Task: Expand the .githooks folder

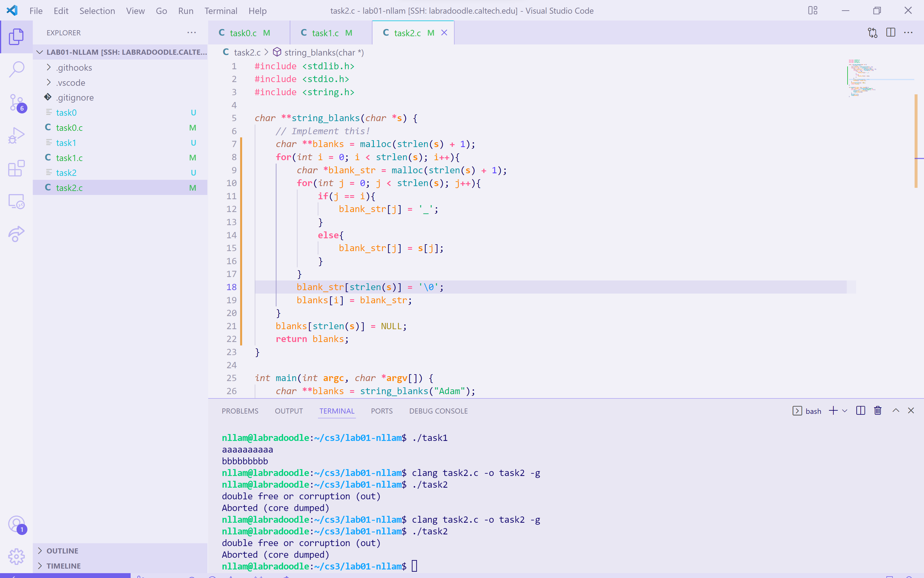Action: click(x=74, y=68)
